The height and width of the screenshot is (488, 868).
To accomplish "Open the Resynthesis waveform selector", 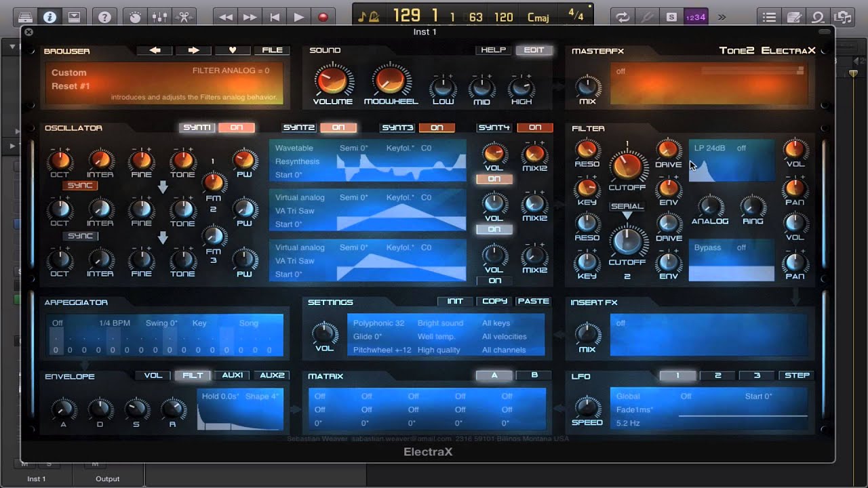I will point(297,161).
